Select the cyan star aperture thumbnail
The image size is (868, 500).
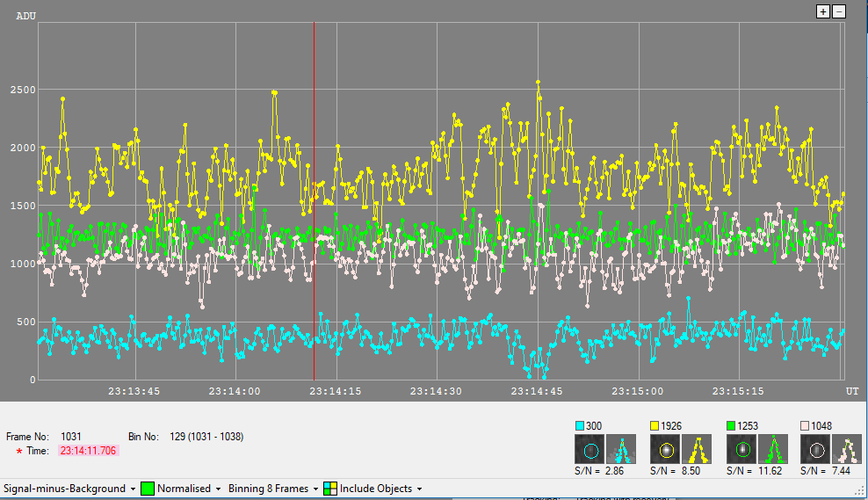click(590, 449)
